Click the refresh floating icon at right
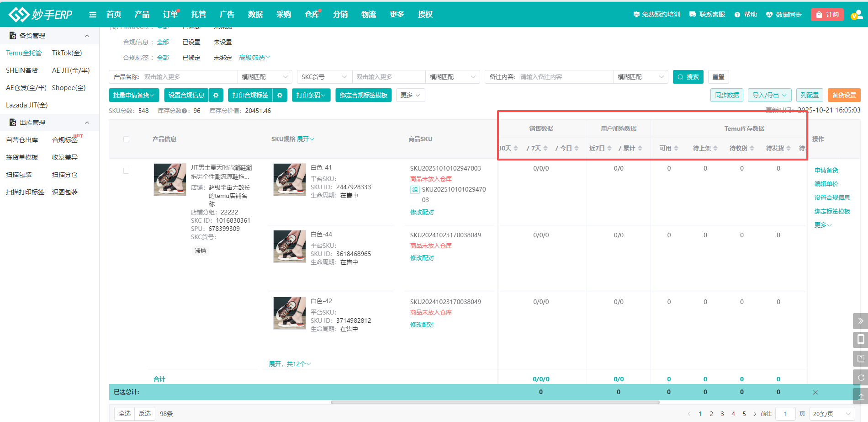 pos(860,378)
